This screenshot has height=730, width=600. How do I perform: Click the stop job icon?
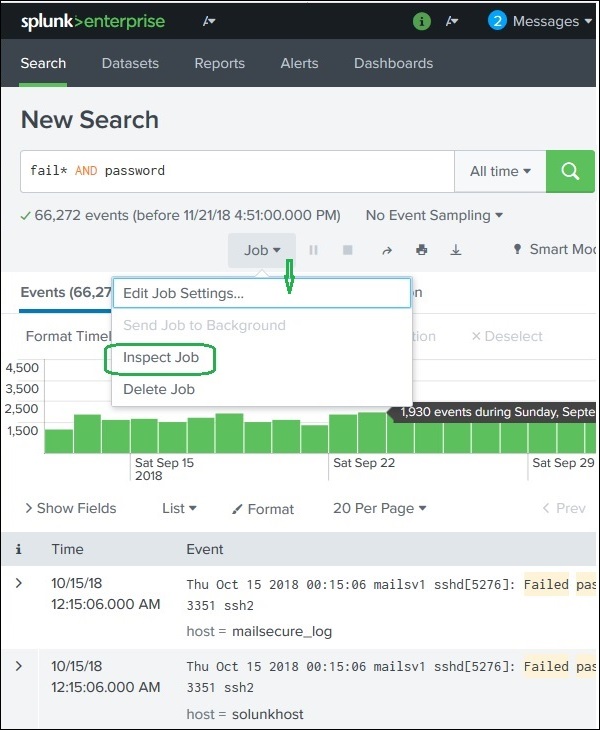pos(347,250)
